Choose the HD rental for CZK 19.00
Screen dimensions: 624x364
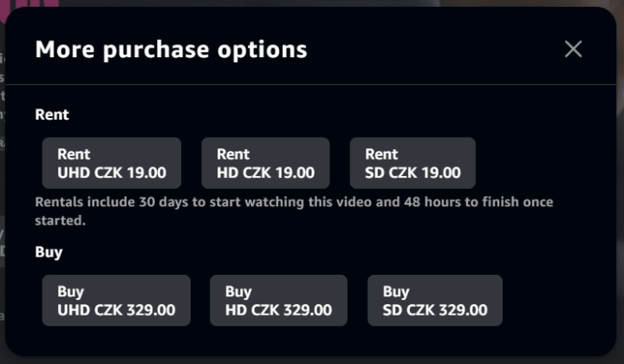click(265, 163)
